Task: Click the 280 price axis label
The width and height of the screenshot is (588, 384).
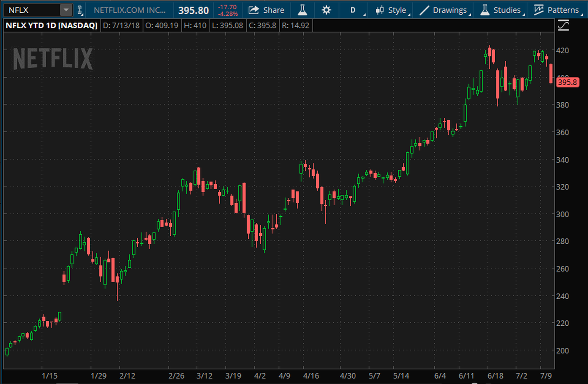Action: point(562,241)
